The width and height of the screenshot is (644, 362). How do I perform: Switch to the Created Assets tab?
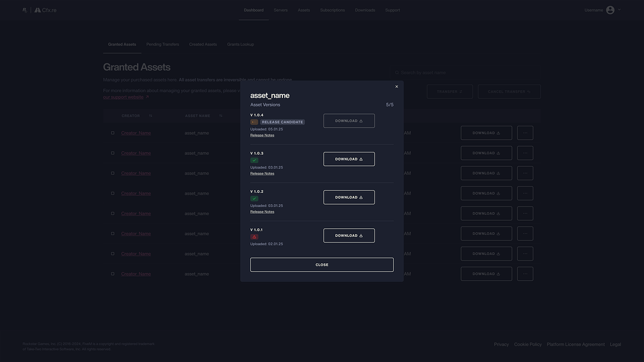click(x=203, y=44)
